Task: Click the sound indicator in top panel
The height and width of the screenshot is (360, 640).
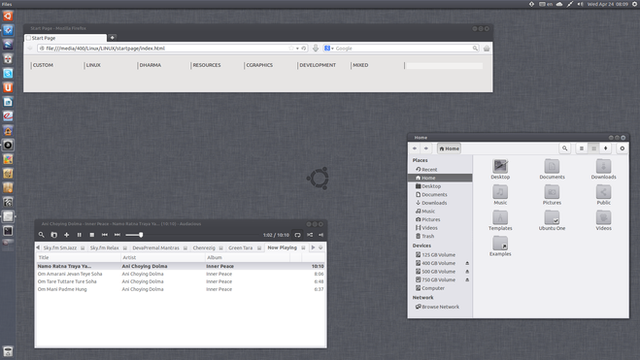Action: coord(580,4)
